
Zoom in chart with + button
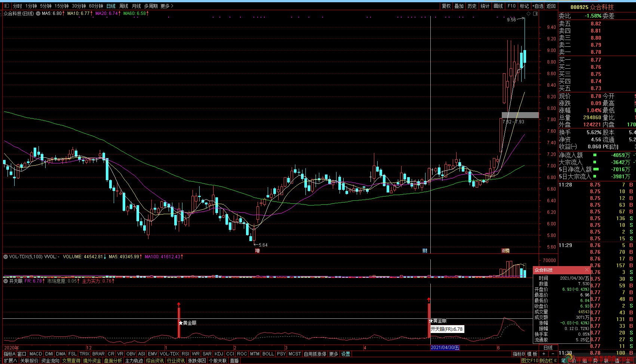coord(544,354)
